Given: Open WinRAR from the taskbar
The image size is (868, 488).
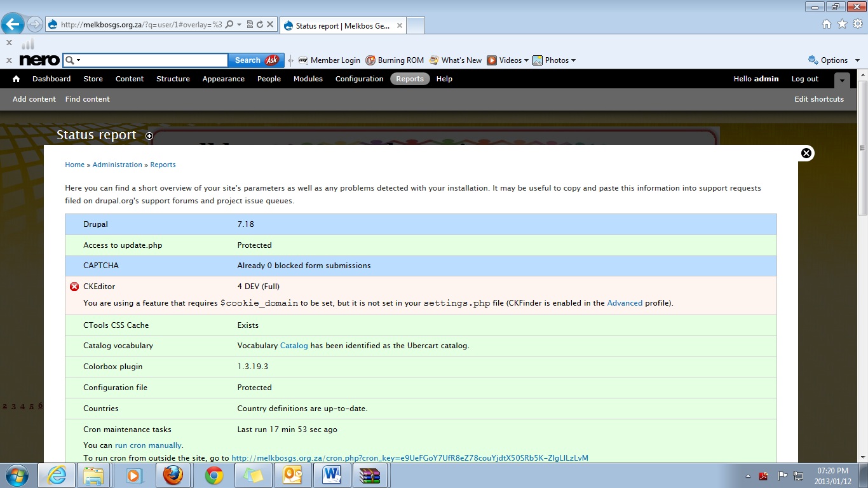Looking at the screenshot, I should pos(369,475).
